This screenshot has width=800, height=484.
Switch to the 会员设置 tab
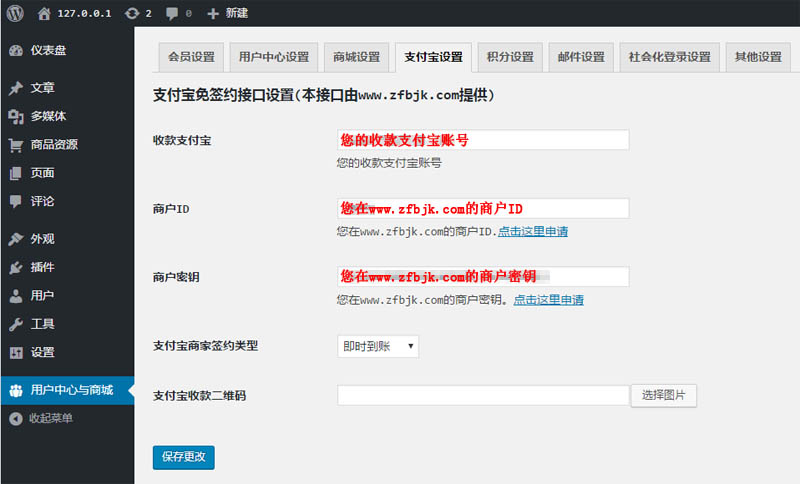pyautogui.click(x=191, y=57)
